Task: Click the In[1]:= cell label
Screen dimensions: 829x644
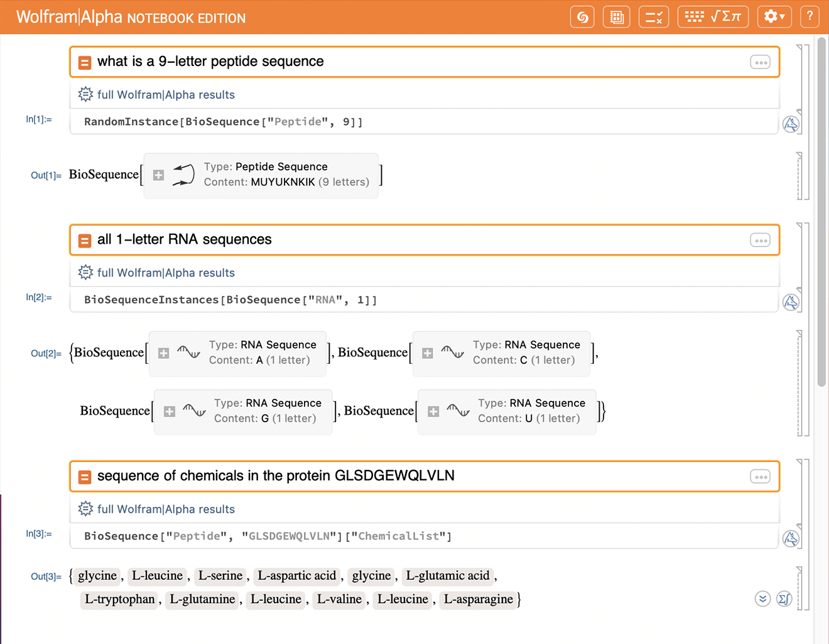Action: coord(39,119)
